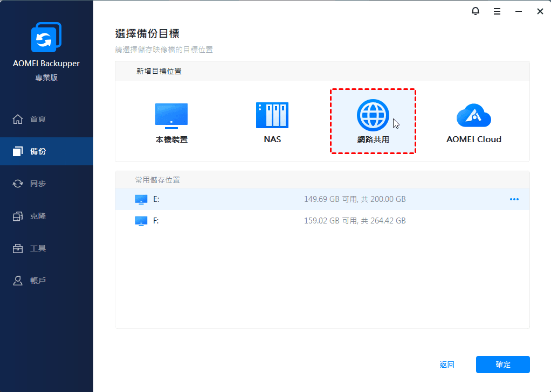Select the 網路共用 globe icon
Viewport: 551px width, 392px height.
373,115
